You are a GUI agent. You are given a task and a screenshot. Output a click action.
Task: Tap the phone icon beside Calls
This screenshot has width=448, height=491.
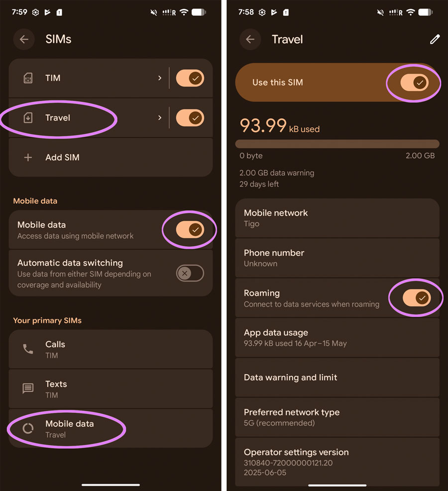[x=28, y=349]
